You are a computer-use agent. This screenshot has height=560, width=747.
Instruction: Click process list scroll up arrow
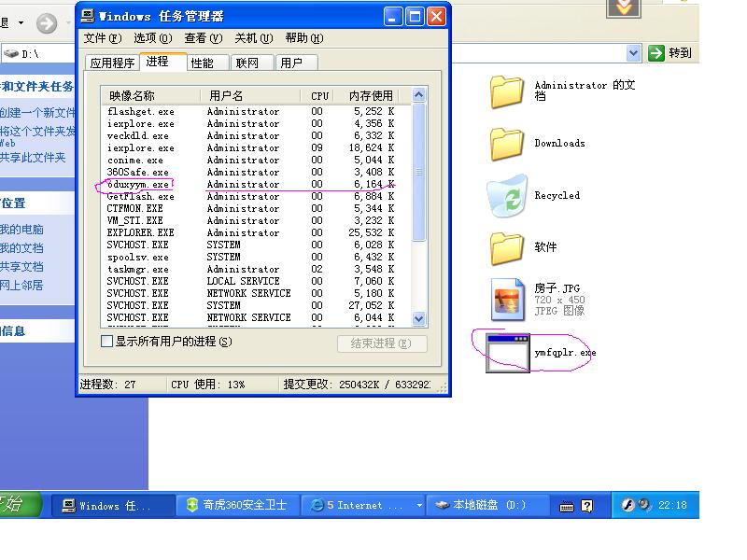[x=418, y=95]
